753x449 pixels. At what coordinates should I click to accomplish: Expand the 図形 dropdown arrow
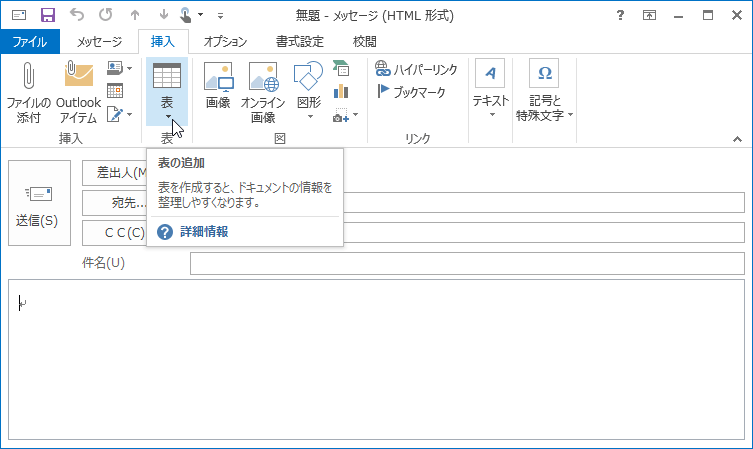(x=310, y=116)
